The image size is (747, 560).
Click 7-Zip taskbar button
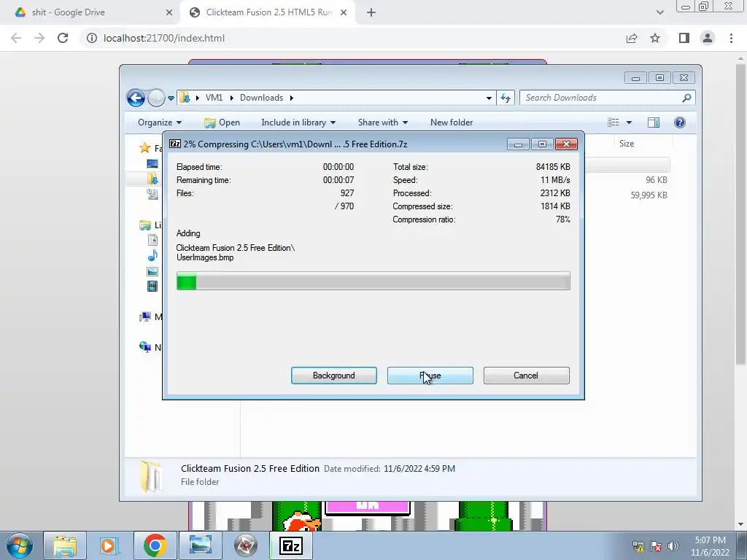291,545
